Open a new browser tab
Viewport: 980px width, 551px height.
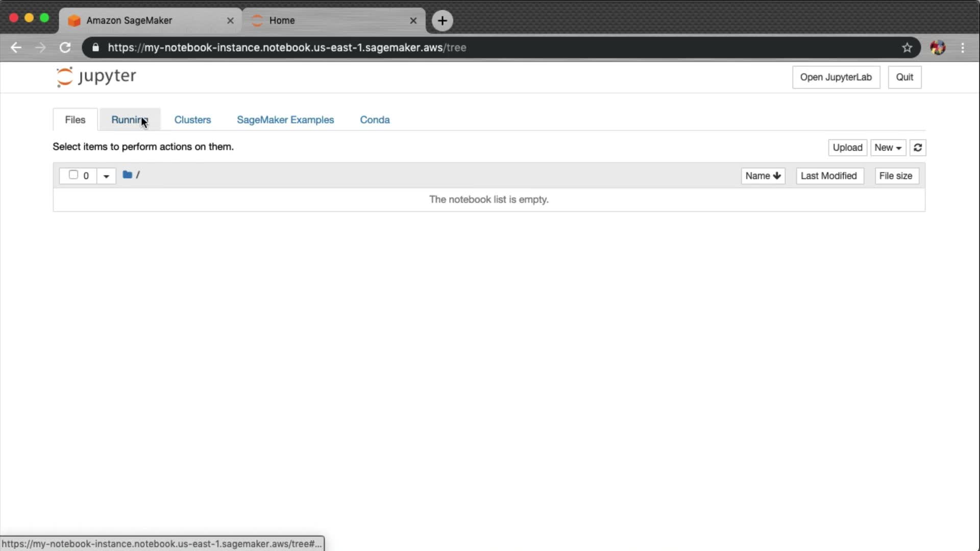click(442, 20)
